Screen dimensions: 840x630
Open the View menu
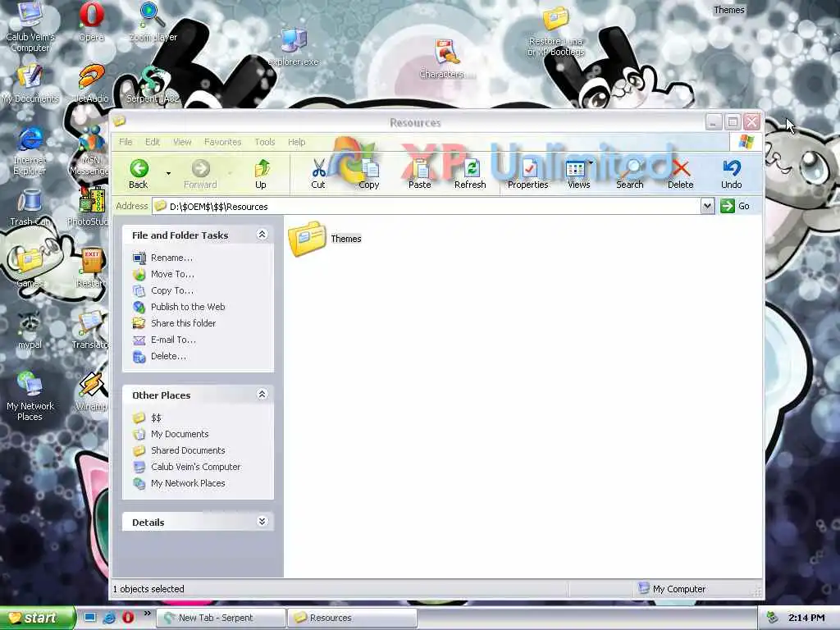(182, 142)
